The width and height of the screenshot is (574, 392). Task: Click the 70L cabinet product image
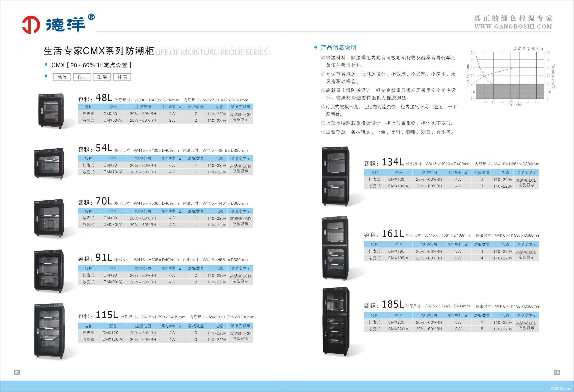pos(49,218)
